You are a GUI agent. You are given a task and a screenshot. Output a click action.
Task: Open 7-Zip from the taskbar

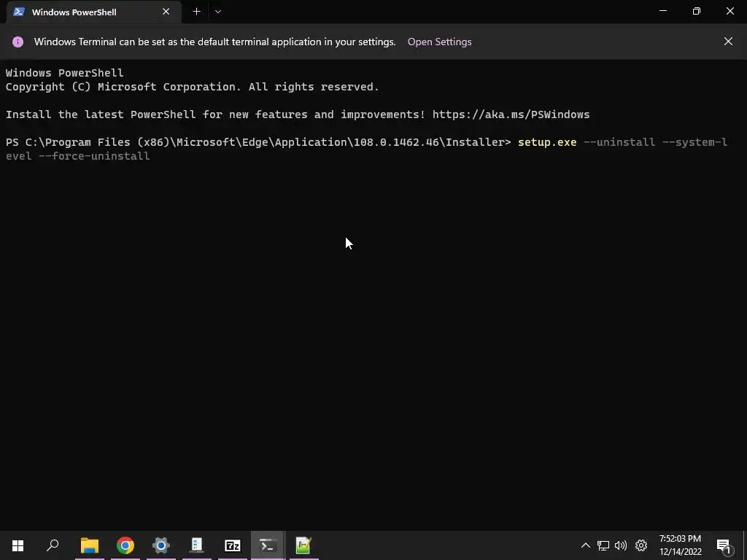tap(233, 545)
